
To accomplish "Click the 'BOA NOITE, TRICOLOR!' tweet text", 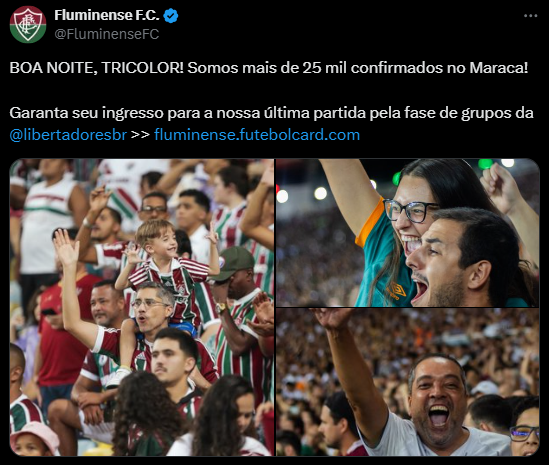I will (x=269, y=68).
